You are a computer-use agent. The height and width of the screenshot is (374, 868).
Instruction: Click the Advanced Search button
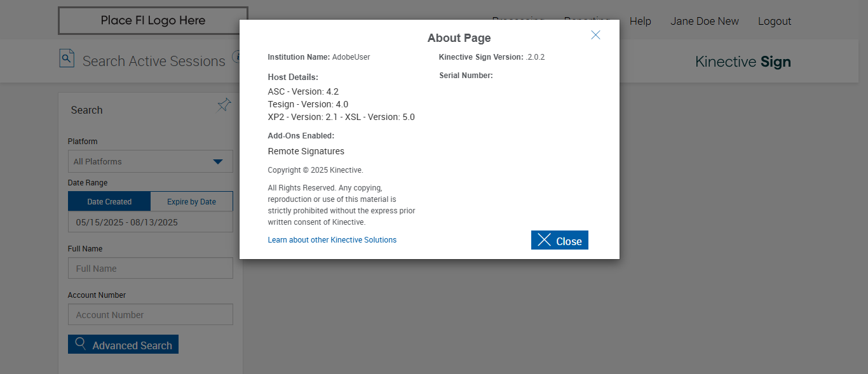123,344
